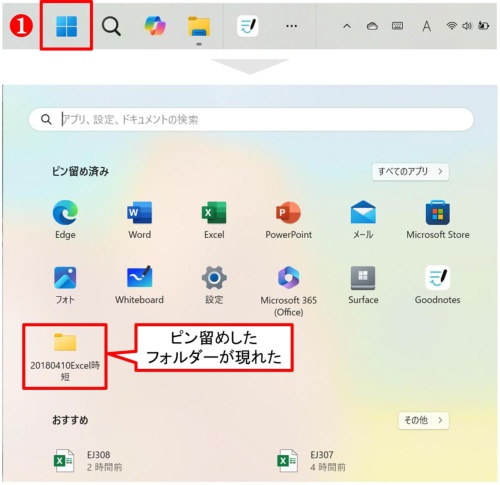The height and width of the screenshot is (485, 500).
Task: Launch Word from pinned apps
Action: 140,220
